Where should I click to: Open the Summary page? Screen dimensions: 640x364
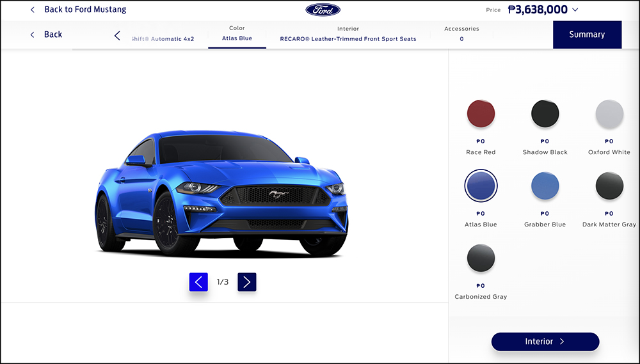(x=587, y=35)
